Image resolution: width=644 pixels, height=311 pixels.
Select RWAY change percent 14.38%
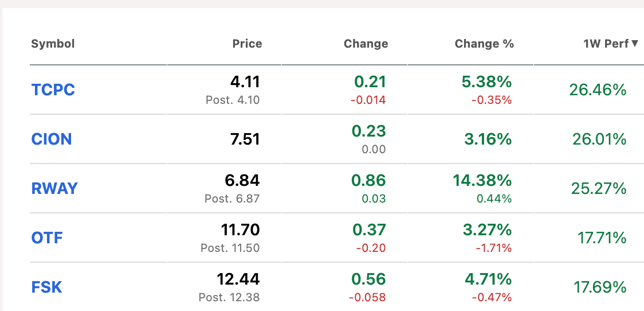pos(482,181)
